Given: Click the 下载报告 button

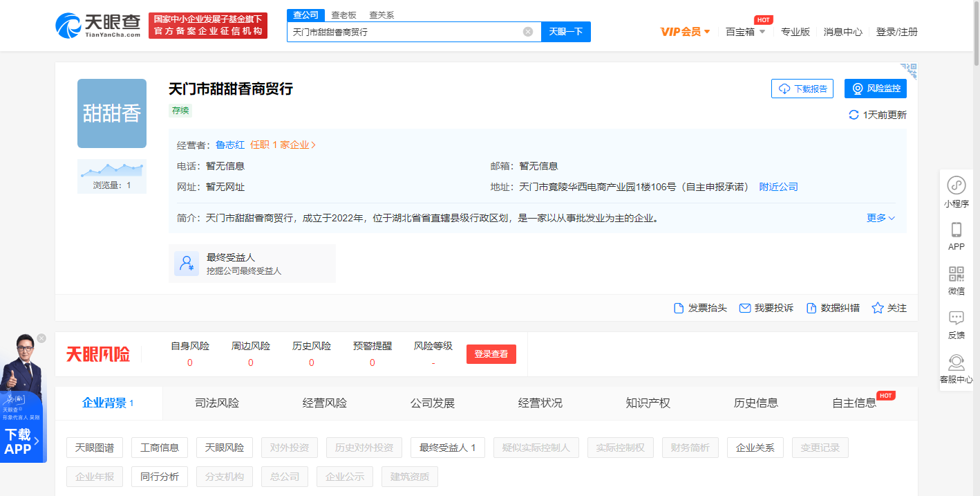Looking at the screenshot, I should point(802,89).
